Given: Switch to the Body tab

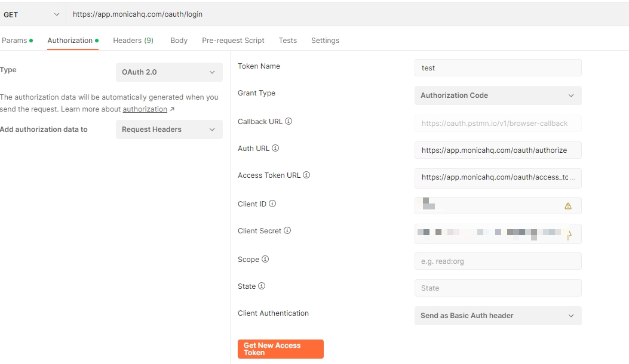Looking at the screenshot, I should click(179, 41).
